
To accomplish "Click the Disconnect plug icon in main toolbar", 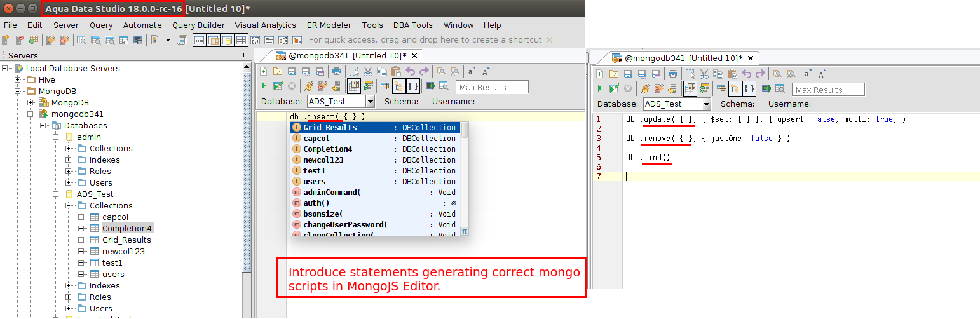I will coord(65,40).
